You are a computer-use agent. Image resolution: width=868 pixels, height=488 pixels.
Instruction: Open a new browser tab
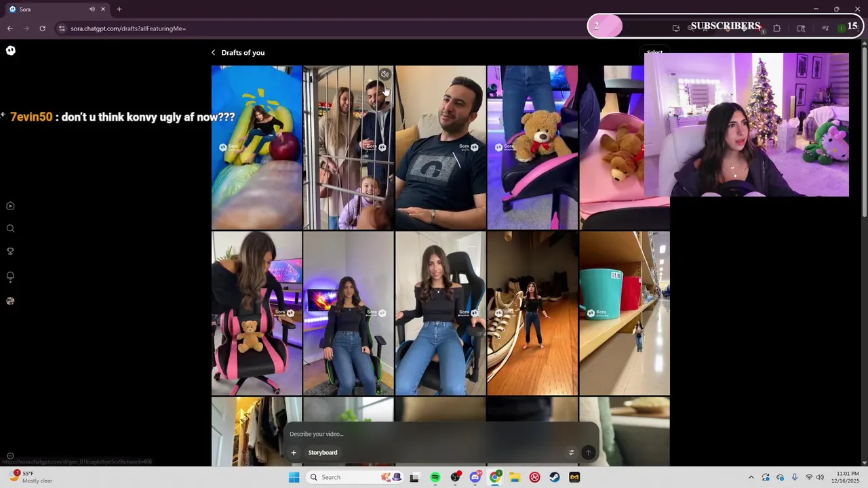point(119,9)
